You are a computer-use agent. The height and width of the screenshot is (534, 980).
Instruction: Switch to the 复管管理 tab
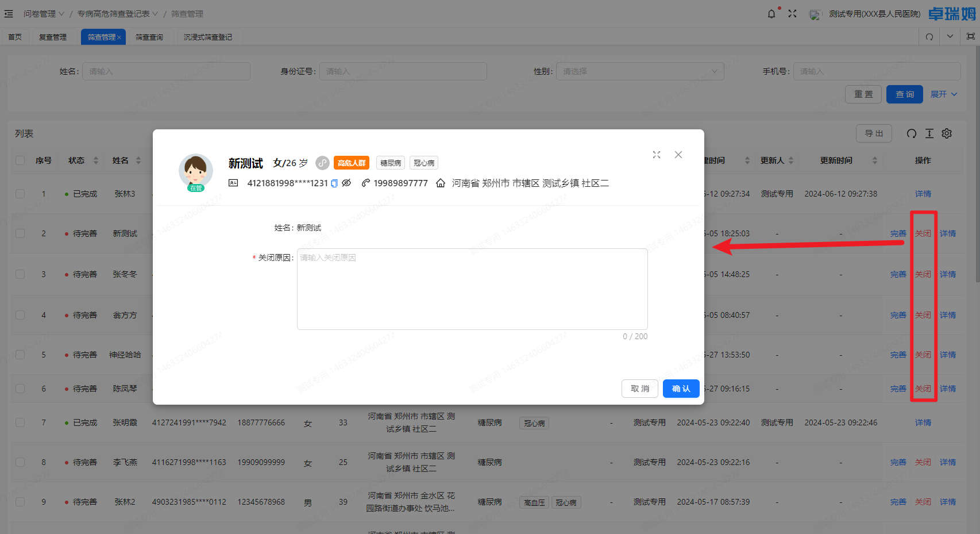pos(53,37)
